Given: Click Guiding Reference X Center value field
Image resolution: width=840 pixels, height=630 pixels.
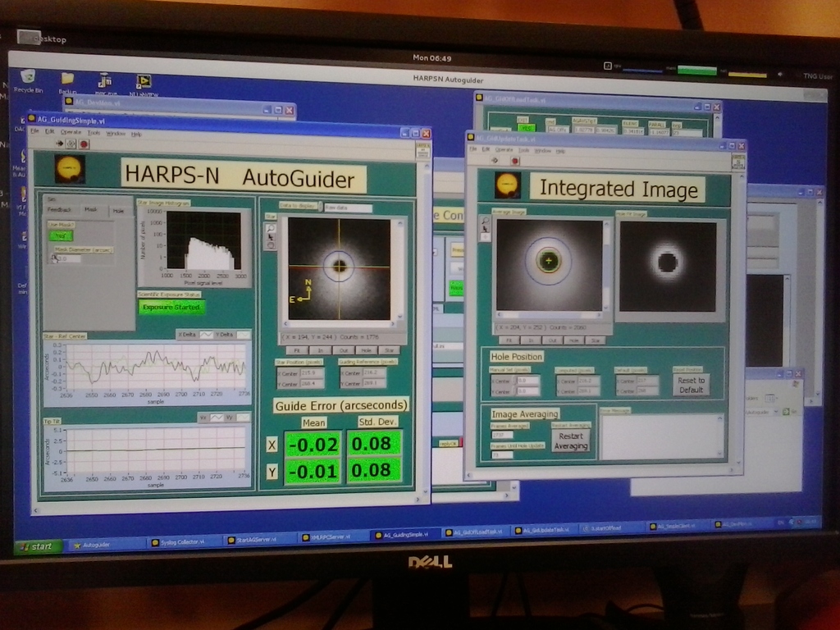Looking at the screenshot, I should (x=374, y=373).
